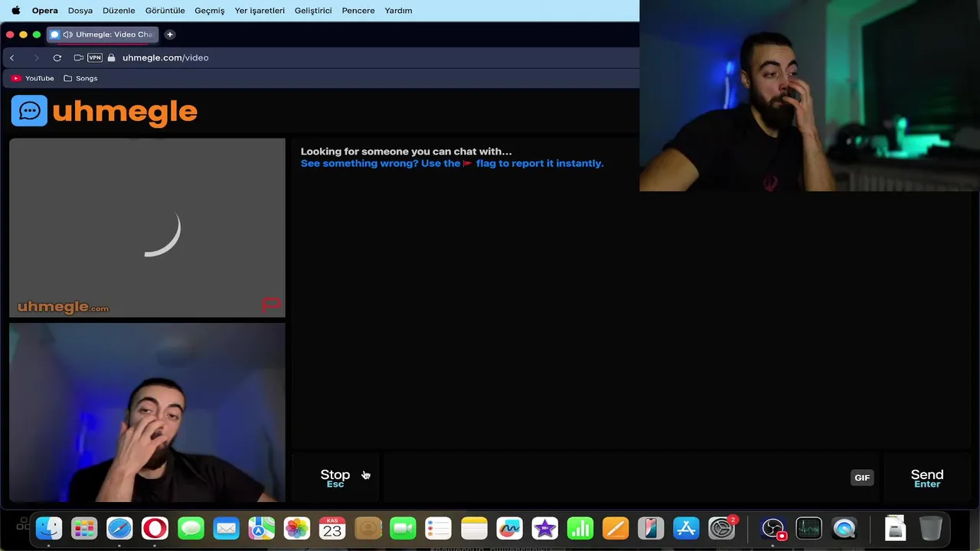The image size is (980, 551).
Task: Open a new tab with plus button
Action: (170, 34)
